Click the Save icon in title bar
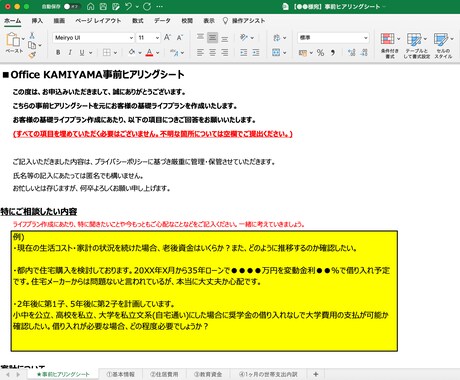Screen dimensions: 460x380 [x=103, y=7]
